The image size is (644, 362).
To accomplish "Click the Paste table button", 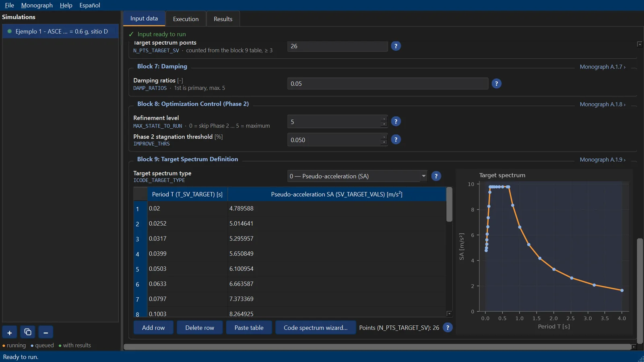I will pos(249,327).
